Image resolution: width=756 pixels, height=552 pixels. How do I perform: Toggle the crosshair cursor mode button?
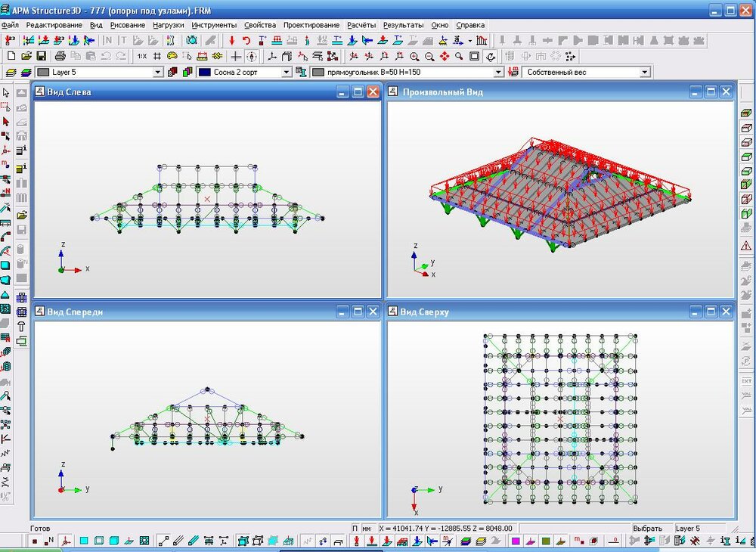[x=236, y=56]
